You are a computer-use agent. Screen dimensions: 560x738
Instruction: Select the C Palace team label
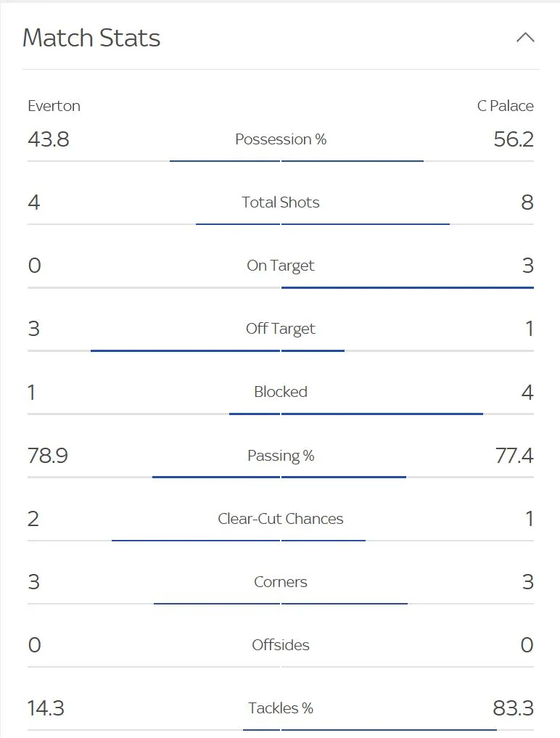505,106
